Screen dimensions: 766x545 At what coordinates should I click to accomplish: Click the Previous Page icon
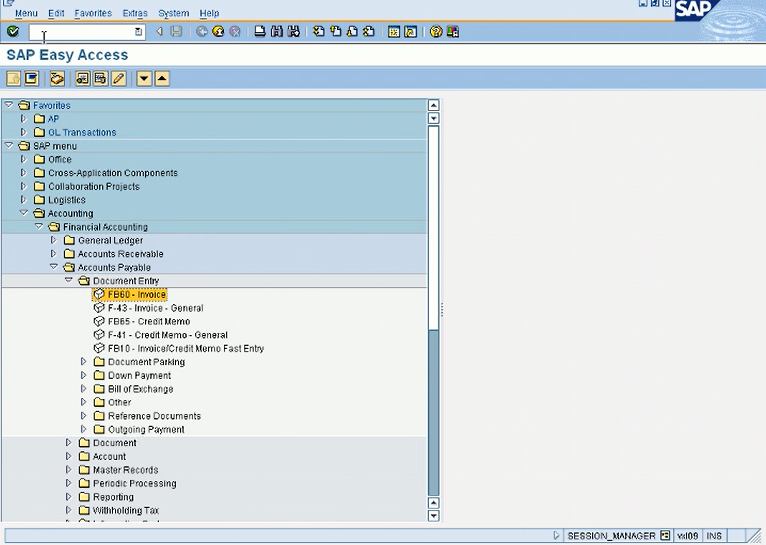[336, 32]
